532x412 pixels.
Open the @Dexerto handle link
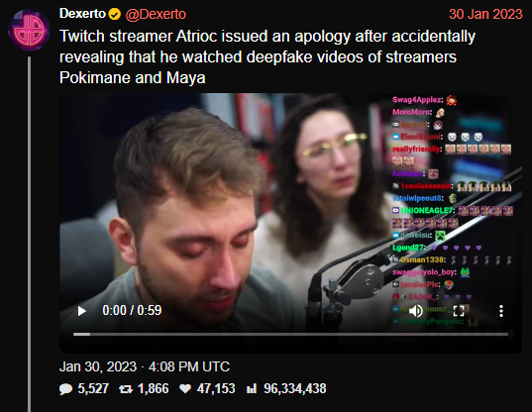[156, 14]
